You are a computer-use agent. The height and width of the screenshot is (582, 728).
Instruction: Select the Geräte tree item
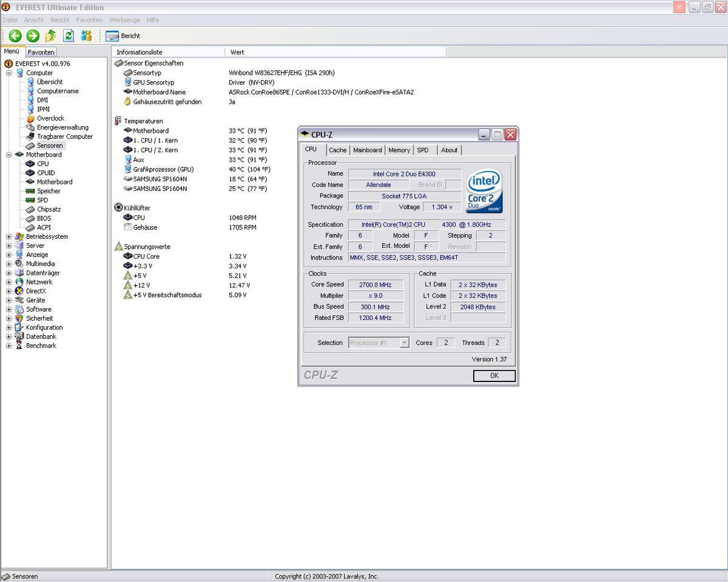point(35,300)
